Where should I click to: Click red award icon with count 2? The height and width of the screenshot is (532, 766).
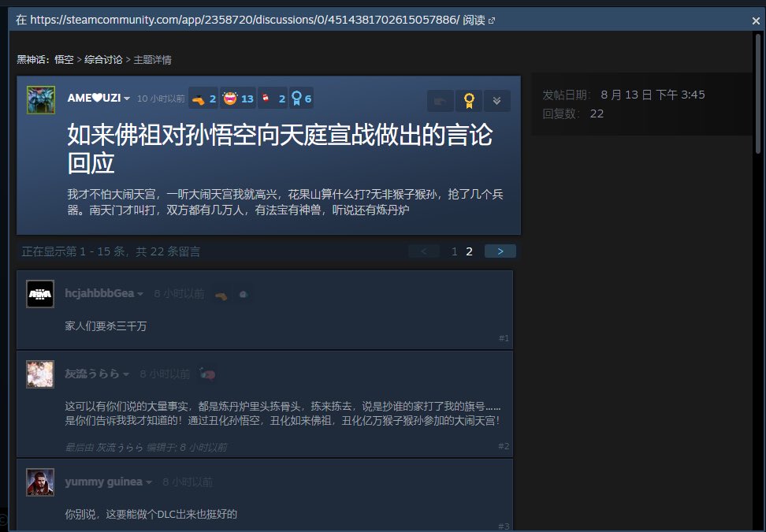click(273, 99)
